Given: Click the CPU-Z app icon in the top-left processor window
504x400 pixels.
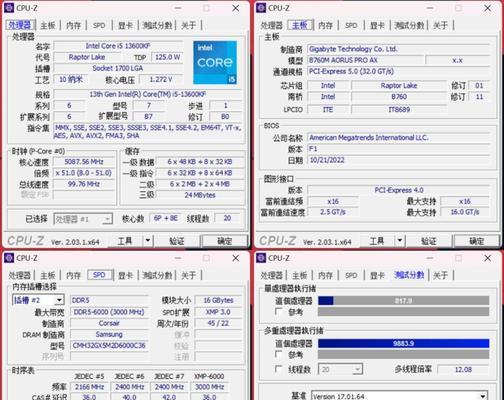Looking at the screenshot, I should [9, 8].
